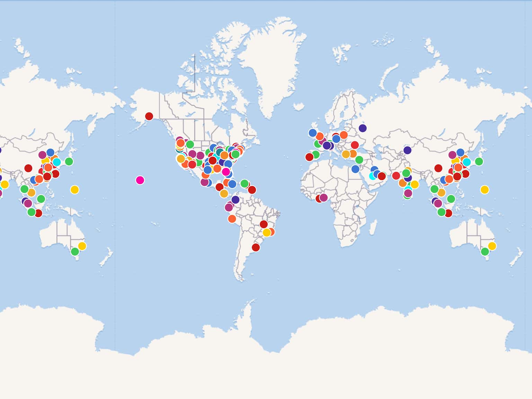Select the red marker in the UAE
This screenshot has height=399, width=532.
coord(382,176)
